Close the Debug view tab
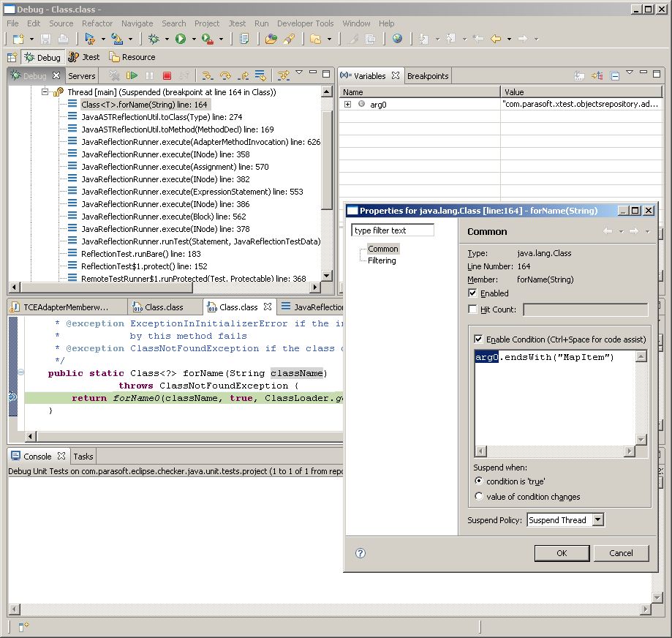This screenshot has height=638, width=672. pos(56,75)
